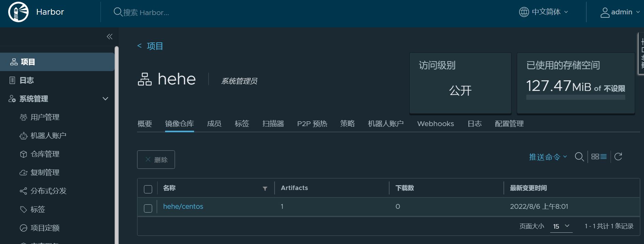
Task: Click the 搜索 Harbor search field
Action: [146, 12]
